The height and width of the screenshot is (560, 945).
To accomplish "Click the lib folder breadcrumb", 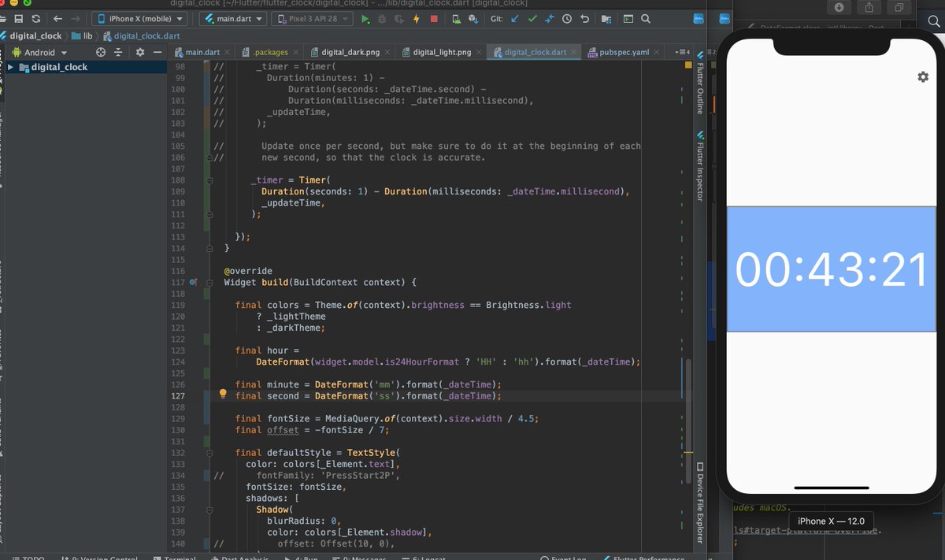I will point(82,35).
